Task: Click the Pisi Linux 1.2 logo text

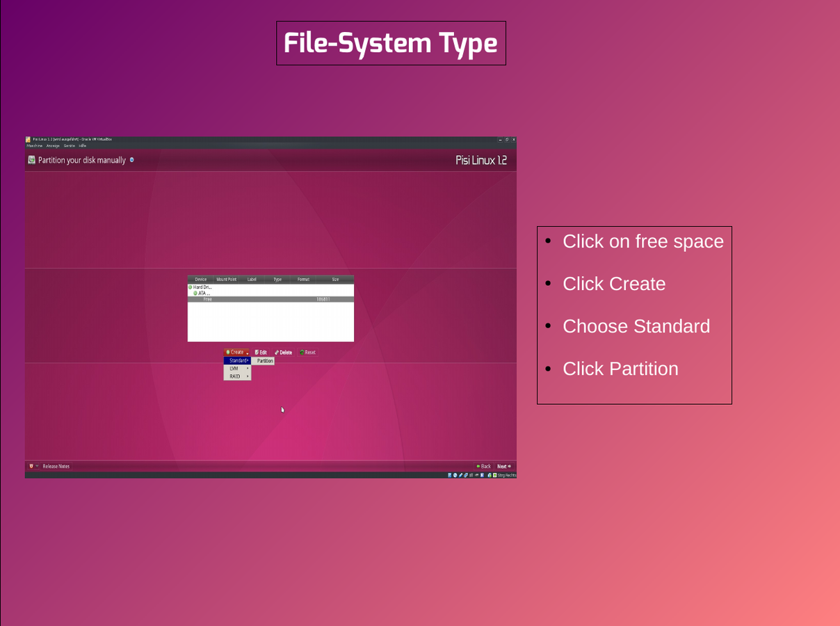Action: pos(481,160)
